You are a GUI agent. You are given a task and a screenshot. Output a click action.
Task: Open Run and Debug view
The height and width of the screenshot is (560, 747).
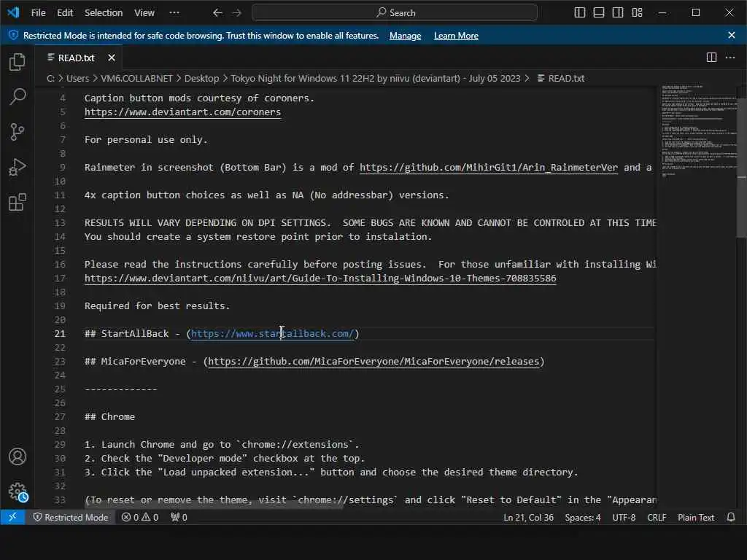pyautogui.click(x=18, y=167)
